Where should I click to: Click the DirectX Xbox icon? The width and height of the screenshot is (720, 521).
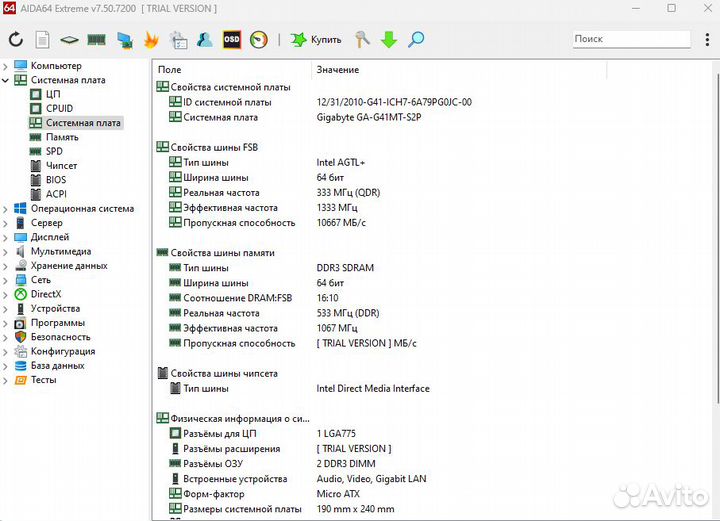[x=20, y=294]
